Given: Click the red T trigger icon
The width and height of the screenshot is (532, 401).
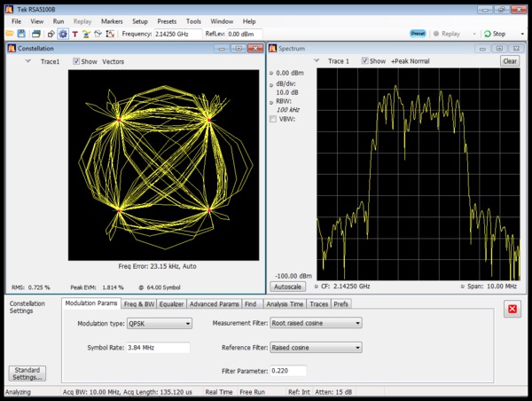Looking at the screenshot, I should 74,34.
